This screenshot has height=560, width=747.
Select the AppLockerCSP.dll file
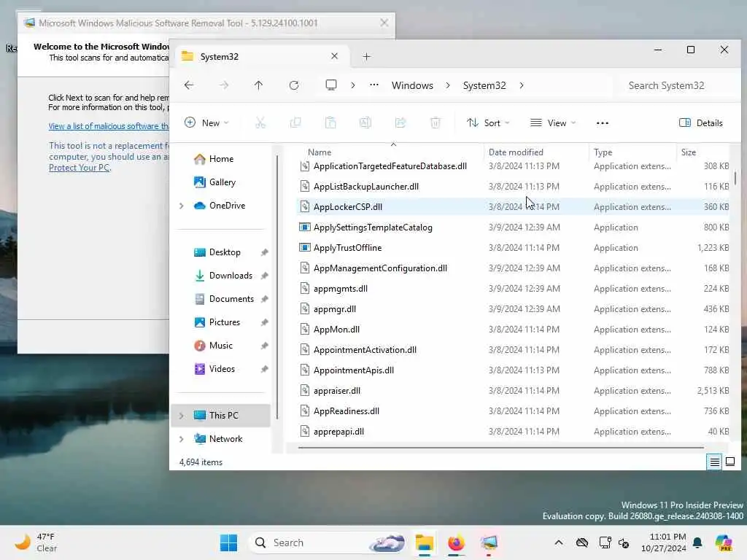[x=513, y=206]
